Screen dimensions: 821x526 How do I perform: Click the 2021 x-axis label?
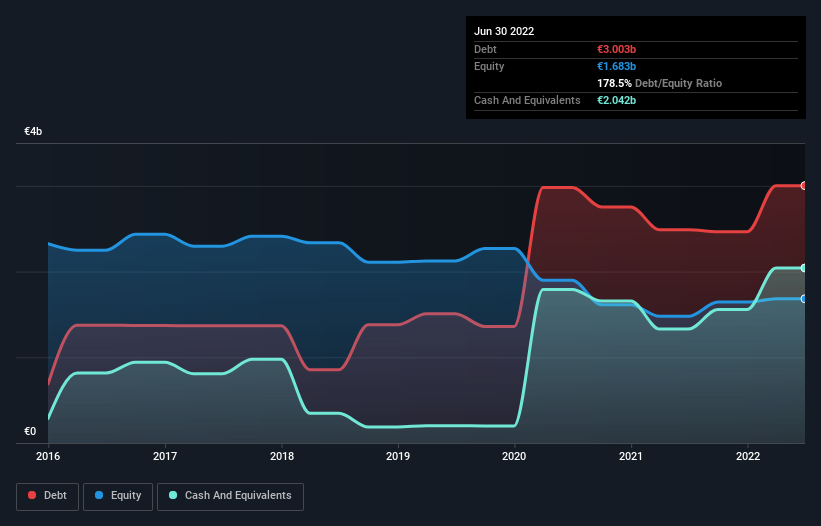[x=631, y=456]
